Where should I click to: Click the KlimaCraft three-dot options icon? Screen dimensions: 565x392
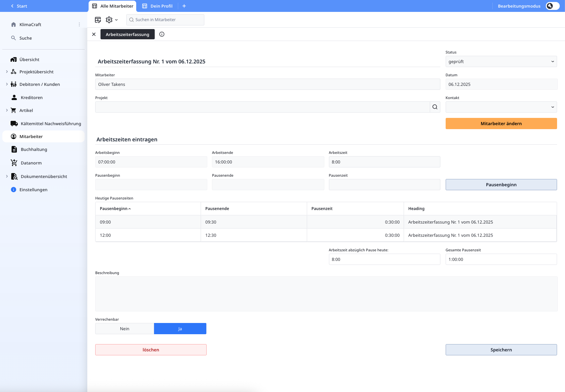click(79, 24)
